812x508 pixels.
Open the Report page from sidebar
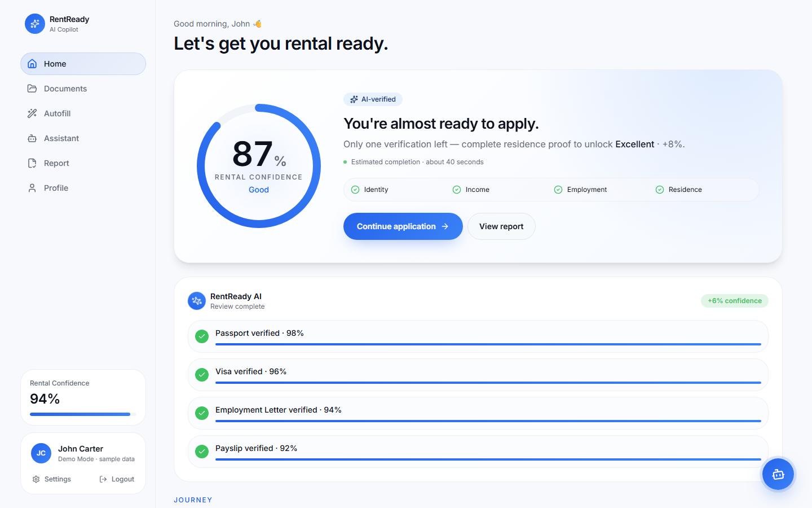coord(83,163)
